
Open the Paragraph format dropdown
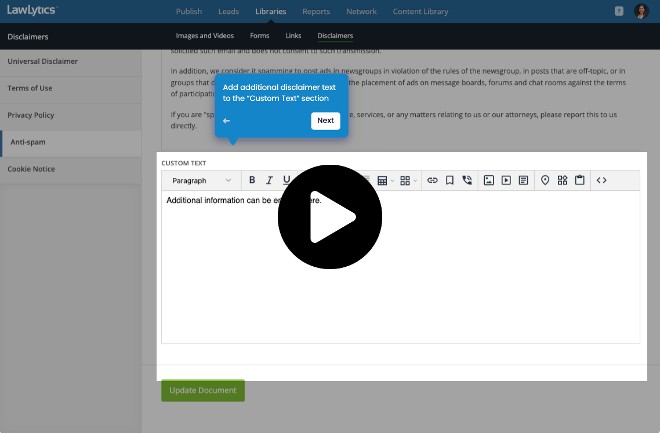click(201, 181)
